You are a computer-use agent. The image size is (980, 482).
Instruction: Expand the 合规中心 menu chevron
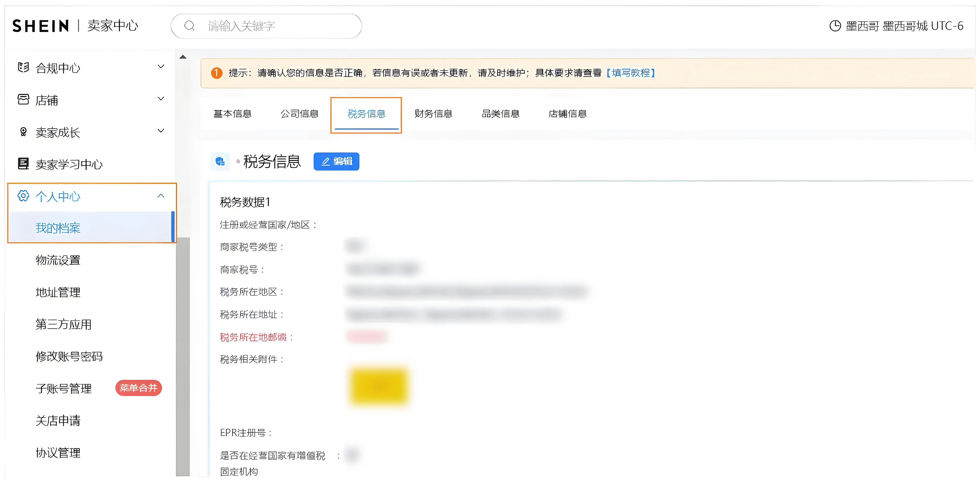coord(161,67)
